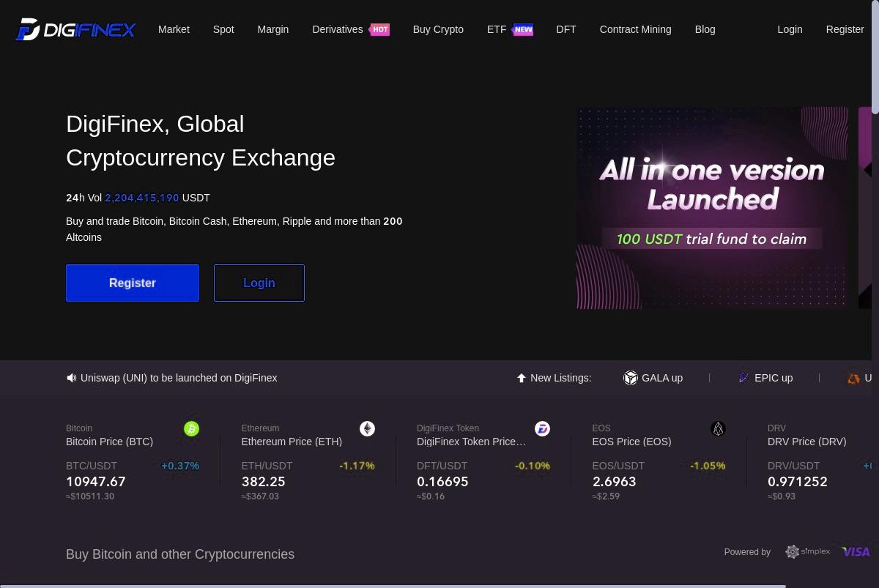The height and width of the screenshot is (588, 879).
Task: Click the 24h volume value 2,204,415,190
Action: point(142,198)
